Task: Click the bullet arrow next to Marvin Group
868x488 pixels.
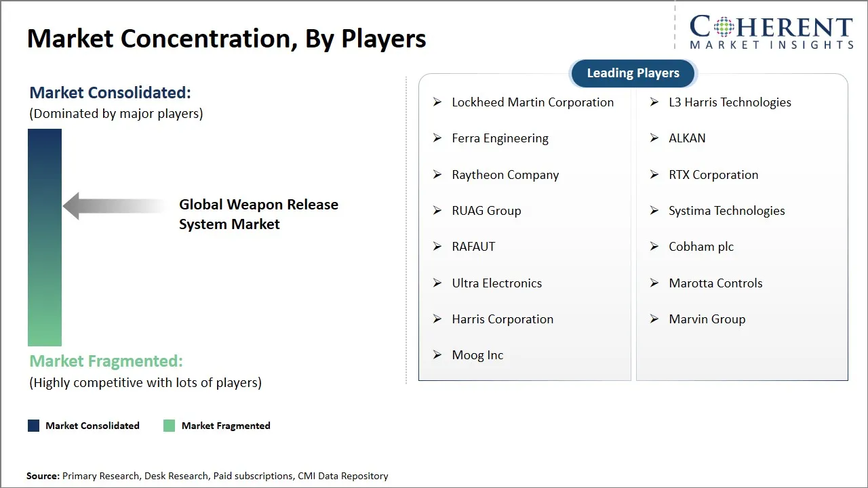Action: [654, 319]
